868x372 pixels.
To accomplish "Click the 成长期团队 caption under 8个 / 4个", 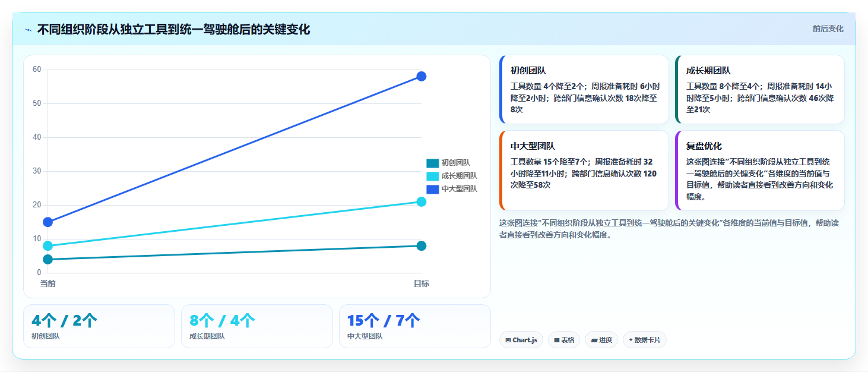I will 207,336.
